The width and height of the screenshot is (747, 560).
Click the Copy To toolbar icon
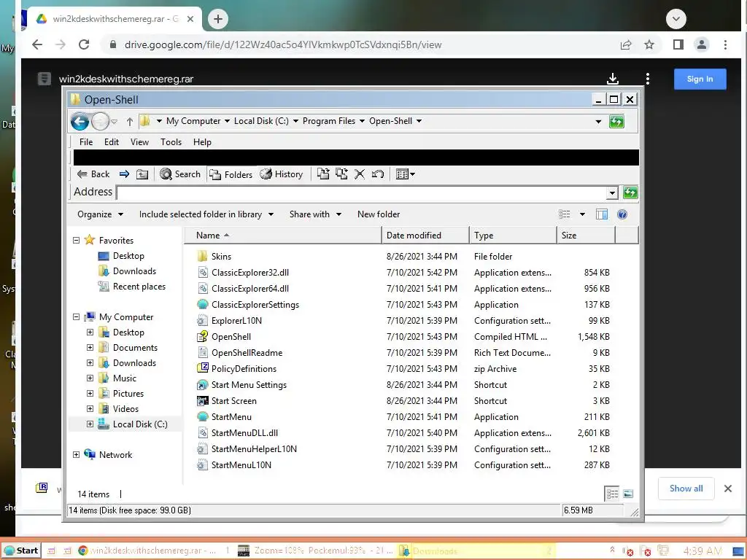pos(341,174)
